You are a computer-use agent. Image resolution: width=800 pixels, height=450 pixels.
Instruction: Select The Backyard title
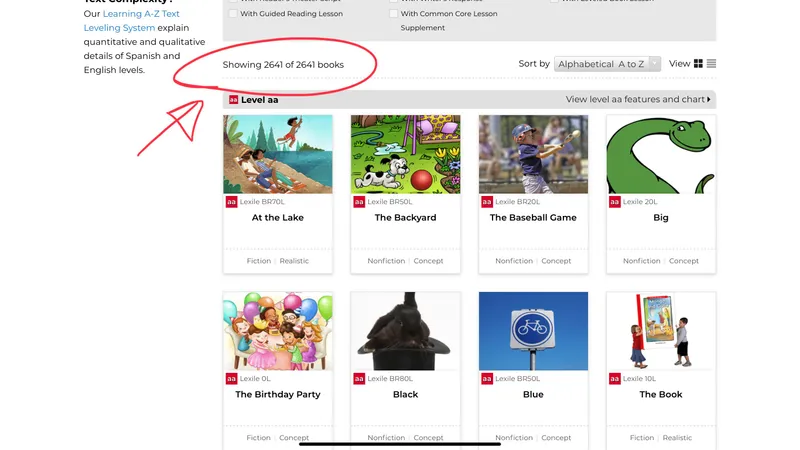[x=406, y=217]
